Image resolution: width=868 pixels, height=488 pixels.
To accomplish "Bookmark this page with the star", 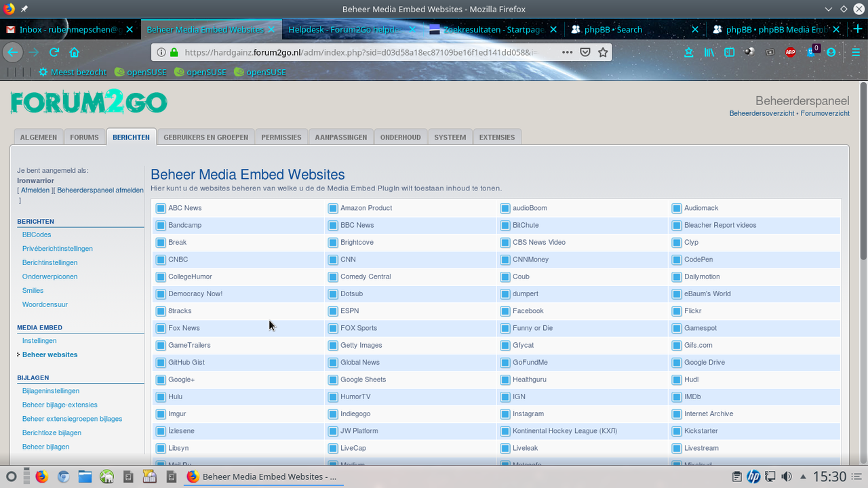I will click(x=602, y=52).
